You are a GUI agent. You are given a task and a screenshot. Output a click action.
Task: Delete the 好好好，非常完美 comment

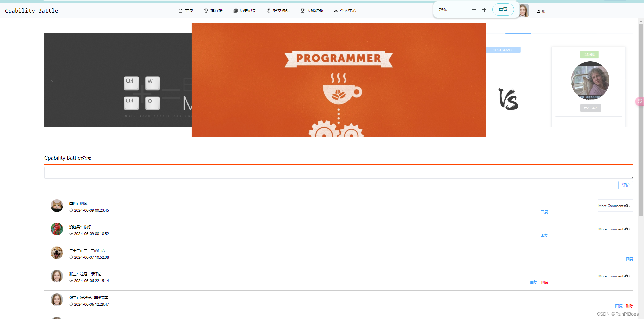coord(630,306)
